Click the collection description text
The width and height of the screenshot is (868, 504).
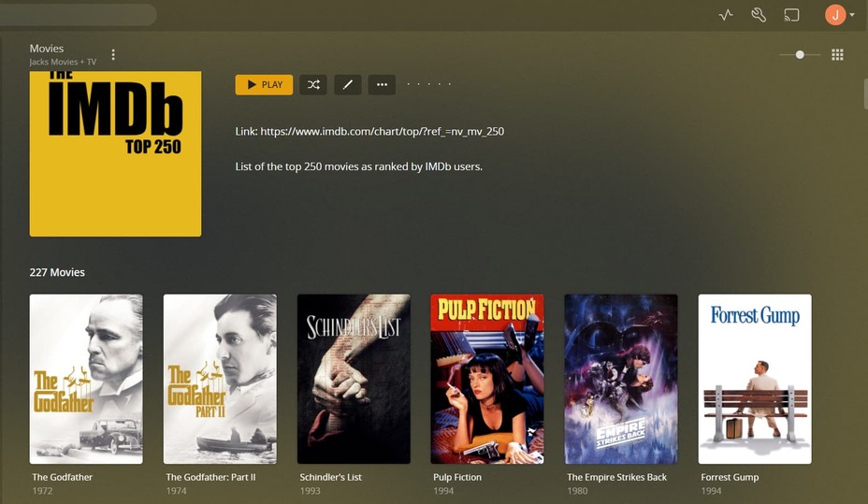[x=359, y=166]
